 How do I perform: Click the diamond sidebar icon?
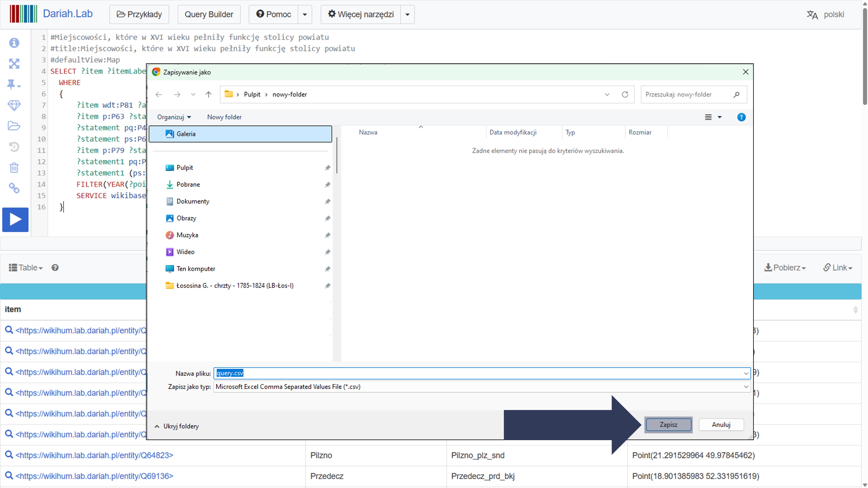tap(14, 105)
